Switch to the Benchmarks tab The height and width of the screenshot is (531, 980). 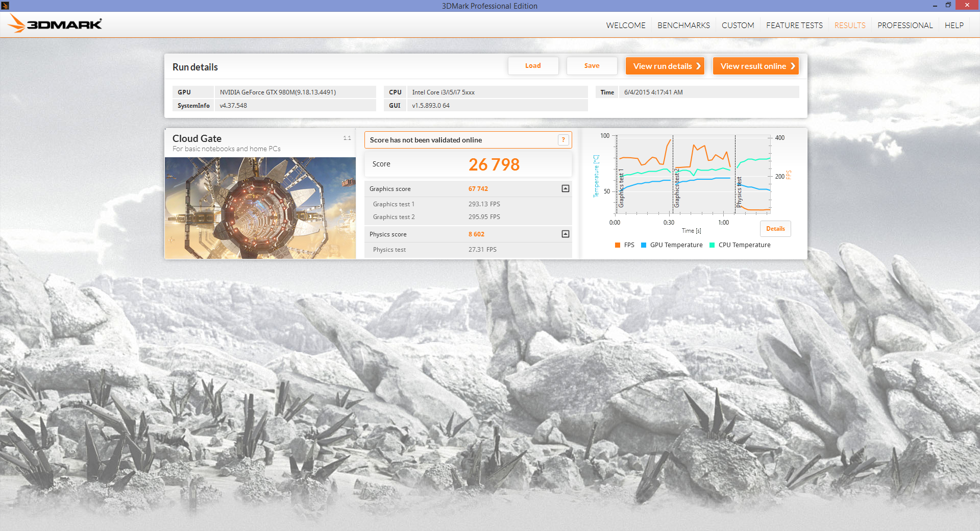pos(683,25)
